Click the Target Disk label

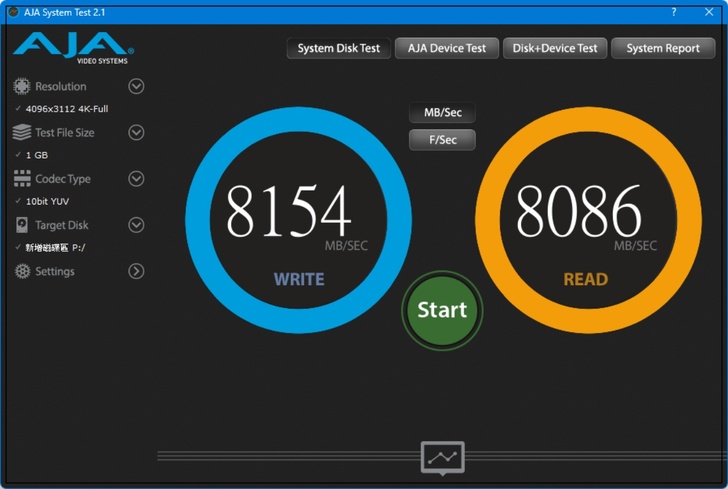pos(62,225)
